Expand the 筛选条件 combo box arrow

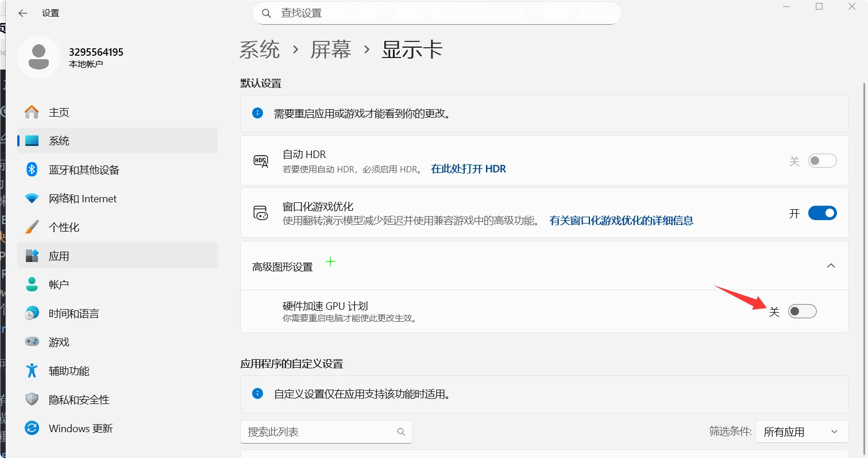834,432
